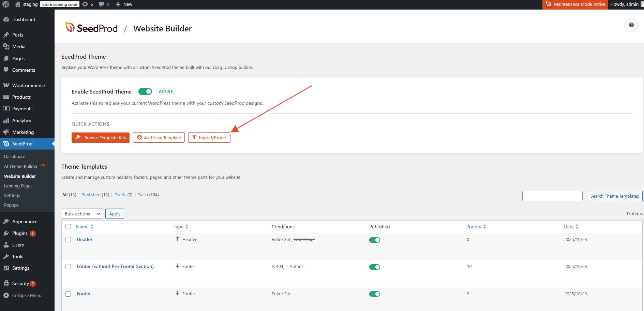Open the Bulk actions dropdown
Image resolution: width=644 pixels, height=311 pixels.
[x=82, y=214]
